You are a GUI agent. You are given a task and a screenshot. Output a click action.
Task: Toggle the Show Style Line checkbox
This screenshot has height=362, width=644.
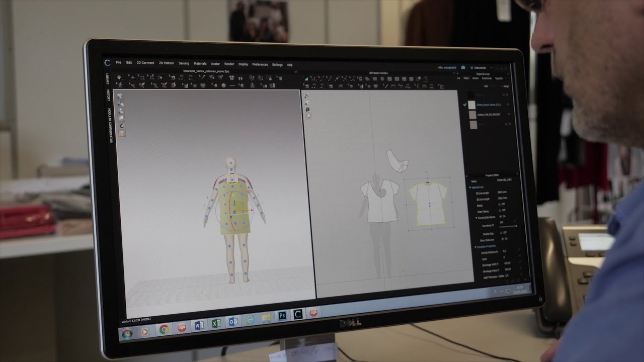(502, 239)
